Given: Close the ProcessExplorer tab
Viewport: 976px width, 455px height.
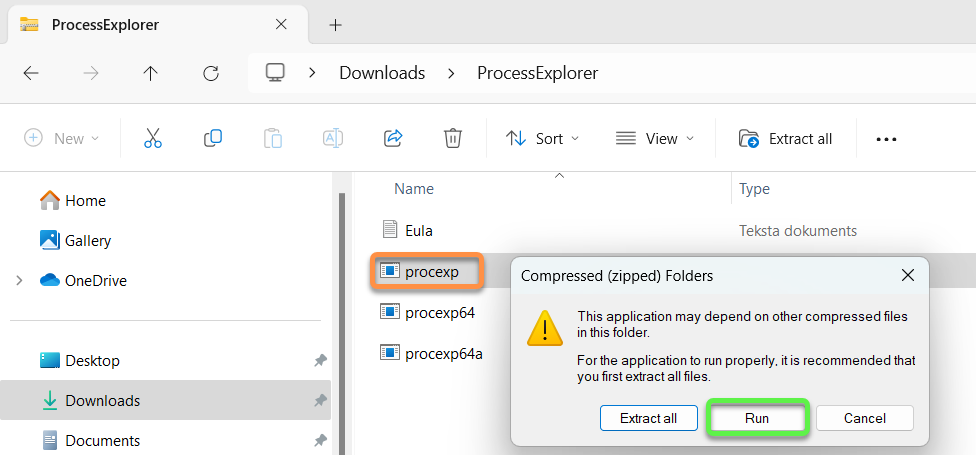Looking at the screenshot, I should 281,24.
